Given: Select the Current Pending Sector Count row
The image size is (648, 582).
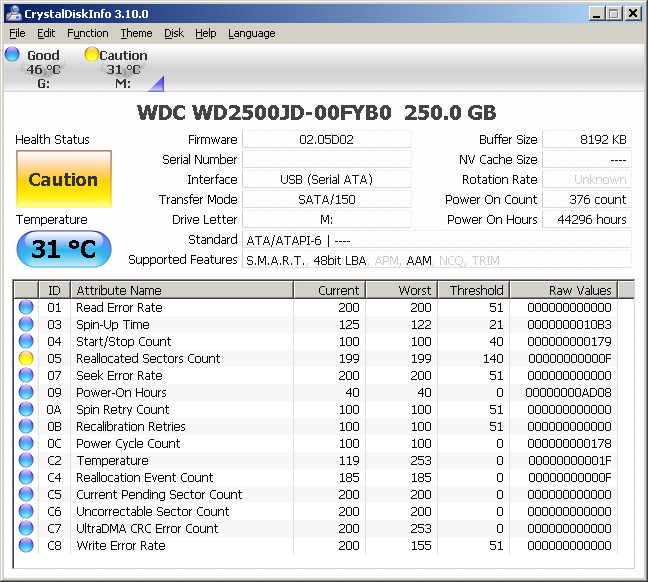Looking at the screenshot, I should click(x=159, y=494).
